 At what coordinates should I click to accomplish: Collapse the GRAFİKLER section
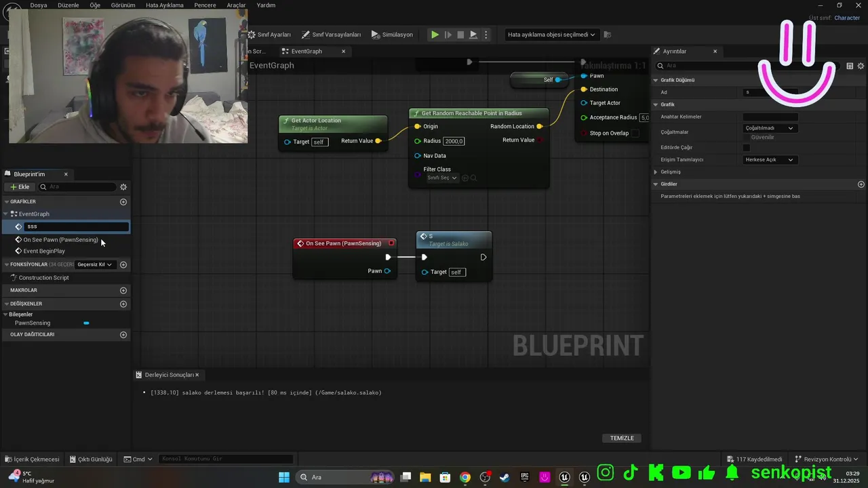pyautogui.click(x=6, y=202)
